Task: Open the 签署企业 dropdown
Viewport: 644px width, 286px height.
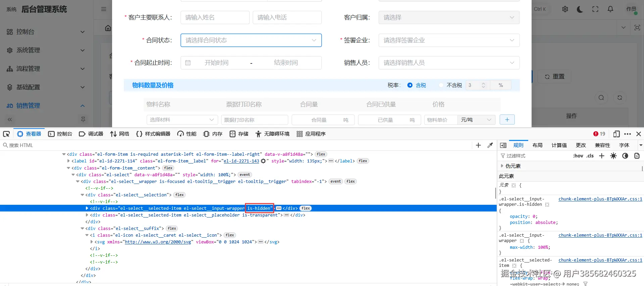Action: (449, 40)
